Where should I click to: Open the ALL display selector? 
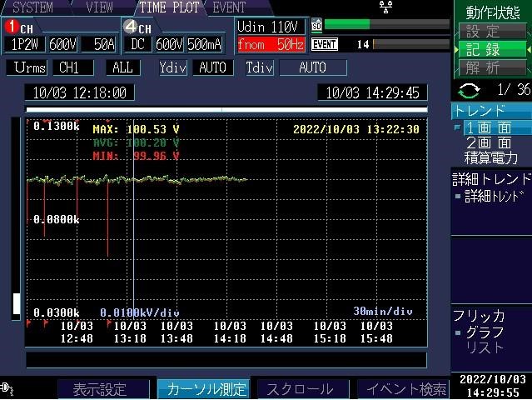click(x=122, y=67)
